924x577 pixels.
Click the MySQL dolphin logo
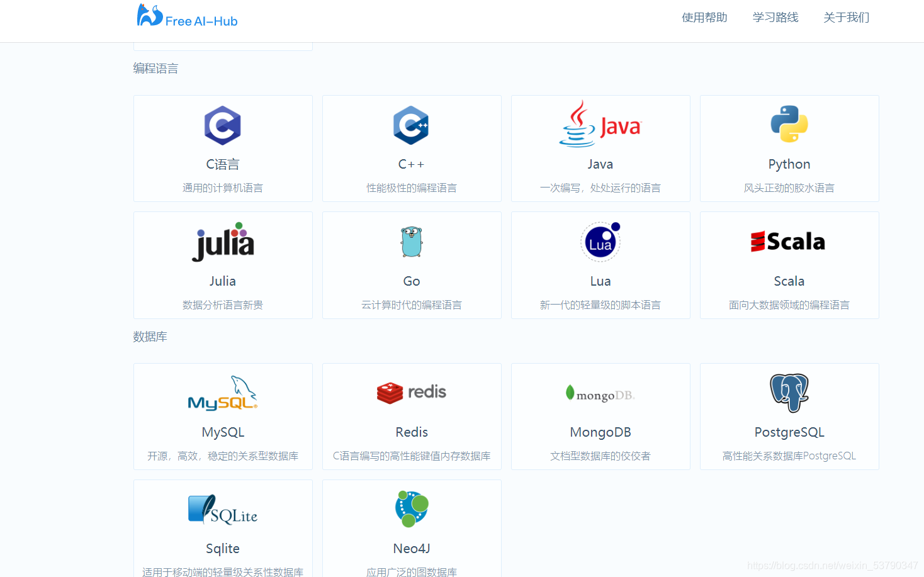[x=222, y=393]
